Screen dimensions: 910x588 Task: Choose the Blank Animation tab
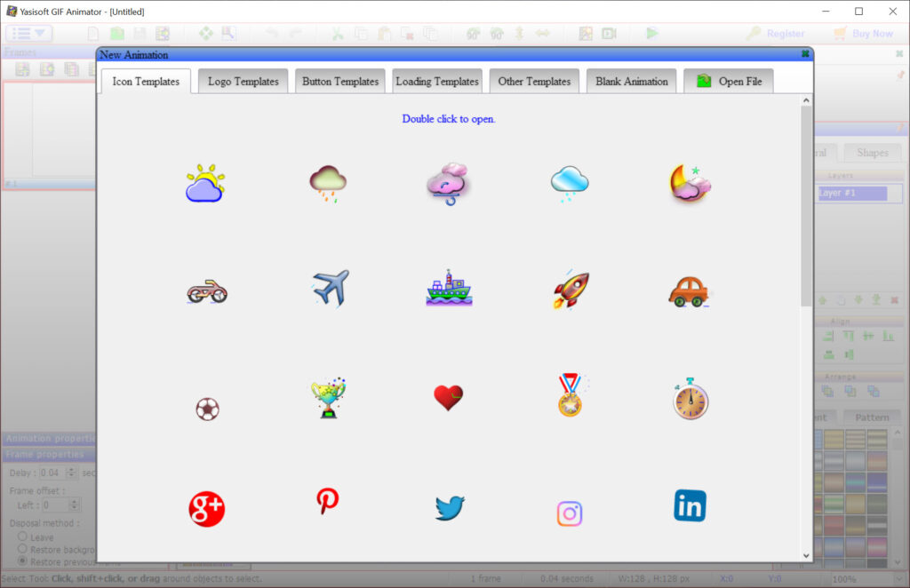coord(632,81)
